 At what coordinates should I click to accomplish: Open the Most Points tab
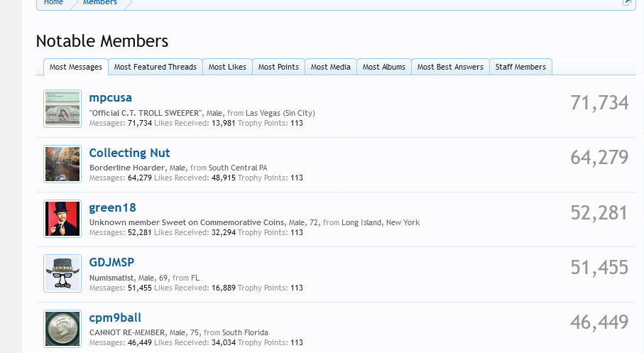click(x=278, y=67)
